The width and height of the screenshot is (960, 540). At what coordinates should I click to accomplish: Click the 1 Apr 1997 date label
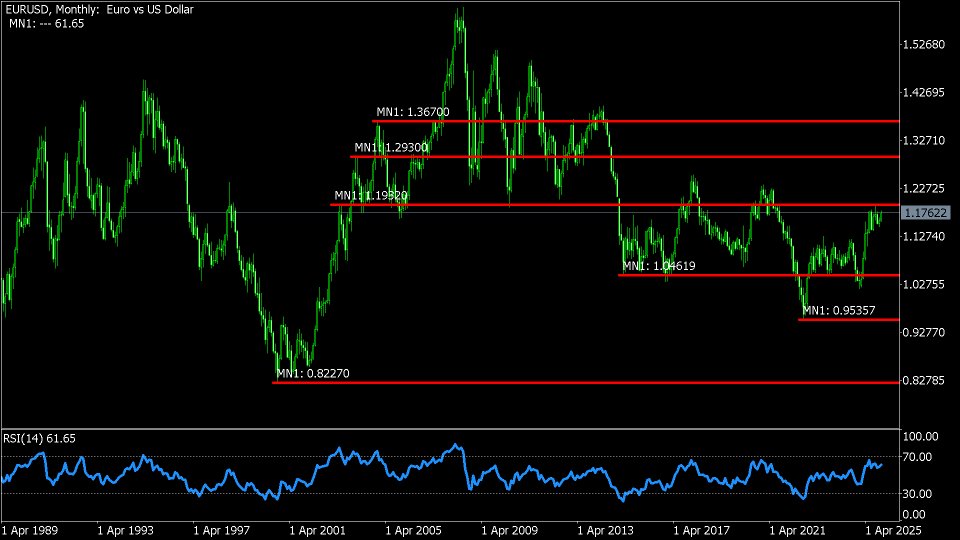(x=222, y=530)
